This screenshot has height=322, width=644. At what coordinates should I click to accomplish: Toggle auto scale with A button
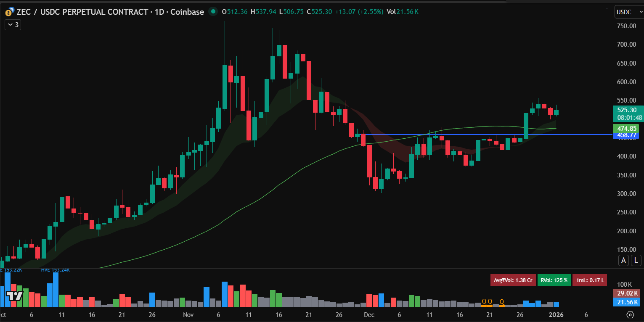point(623,261)
